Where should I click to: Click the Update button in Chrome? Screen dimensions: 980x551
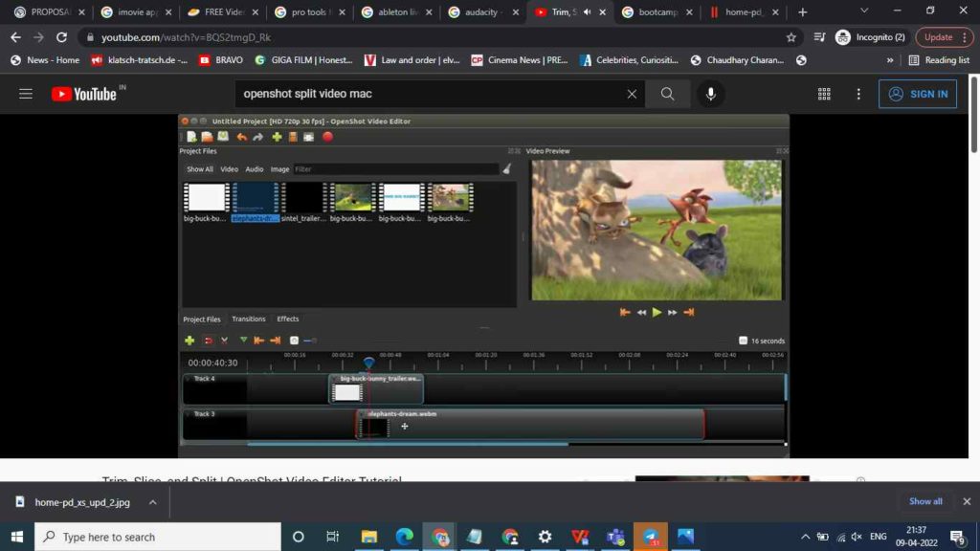tap(943, 37)
